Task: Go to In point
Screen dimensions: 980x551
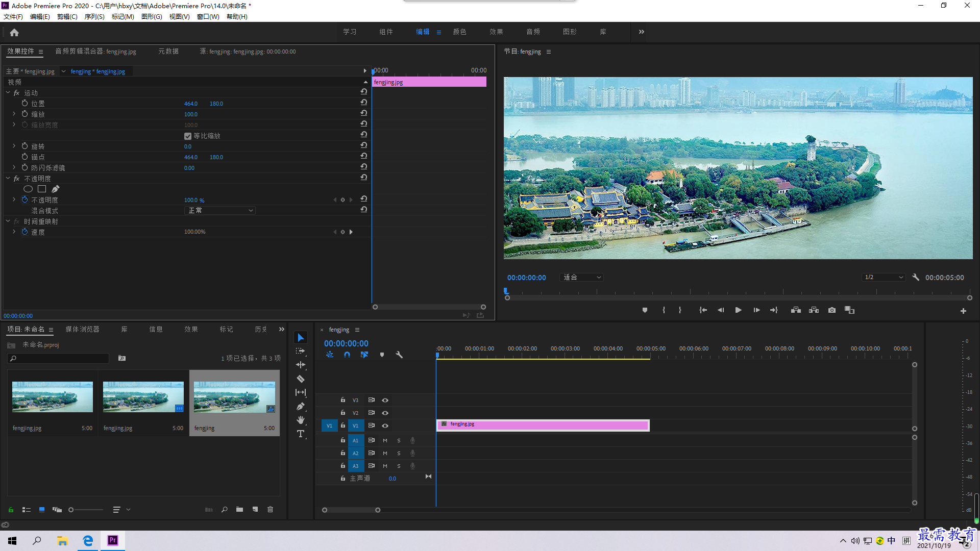Action: tap(703, 310)
